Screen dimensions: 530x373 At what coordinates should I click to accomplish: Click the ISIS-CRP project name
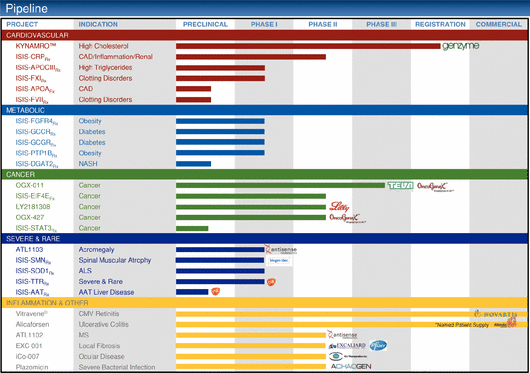click(x=33, y=57)
